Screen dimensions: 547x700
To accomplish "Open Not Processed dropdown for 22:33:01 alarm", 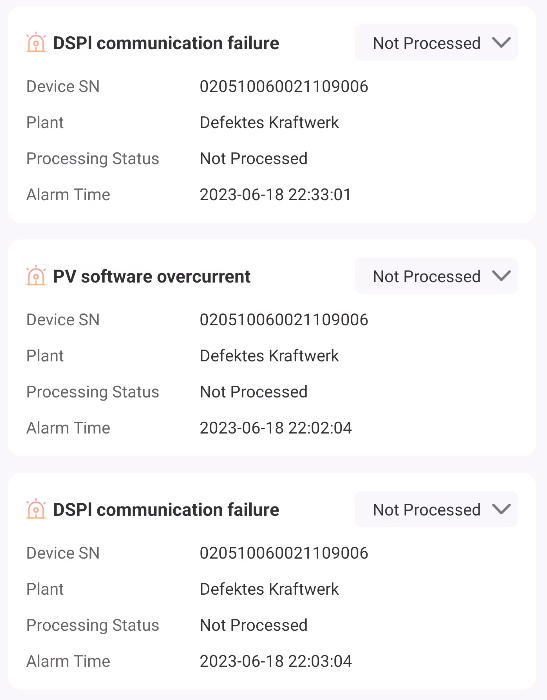I will pyautogui.click(x=436, y=43).
